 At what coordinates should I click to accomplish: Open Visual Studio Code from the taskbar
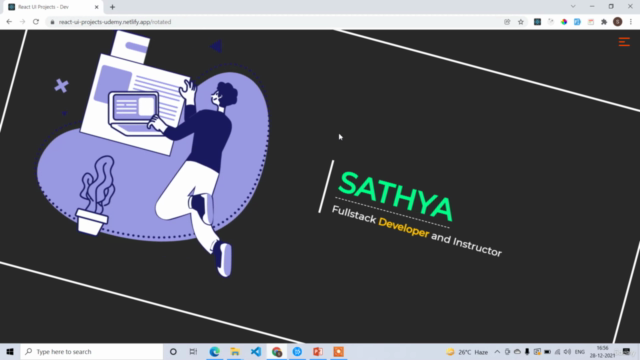coord(256,351)
